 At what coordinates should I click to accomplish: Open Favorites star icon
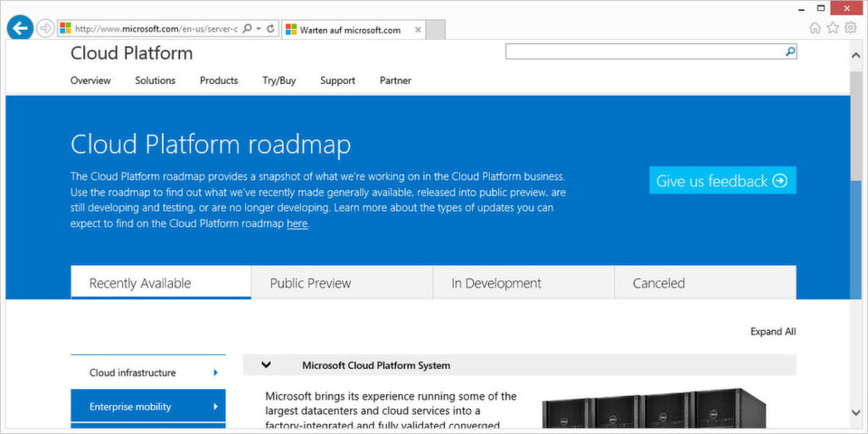click(833, 28)
